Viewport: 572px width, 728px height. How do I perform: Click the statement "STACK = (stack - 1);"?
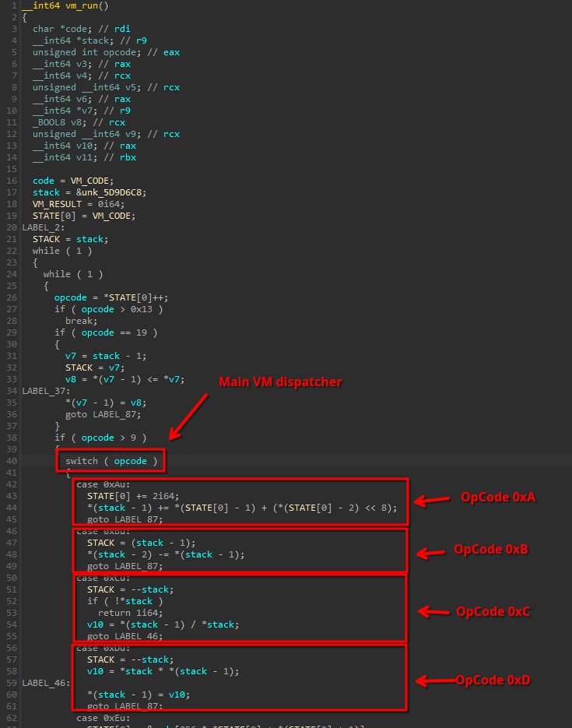(x=142, y=543)
